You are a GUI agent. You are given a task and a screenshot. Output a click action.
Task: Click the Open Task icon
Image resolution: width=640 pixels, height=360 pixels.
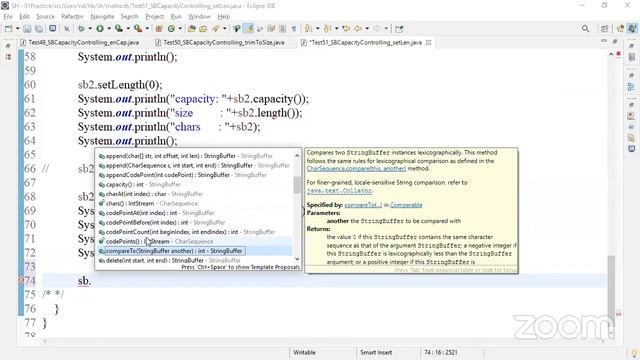coord(203,29)
